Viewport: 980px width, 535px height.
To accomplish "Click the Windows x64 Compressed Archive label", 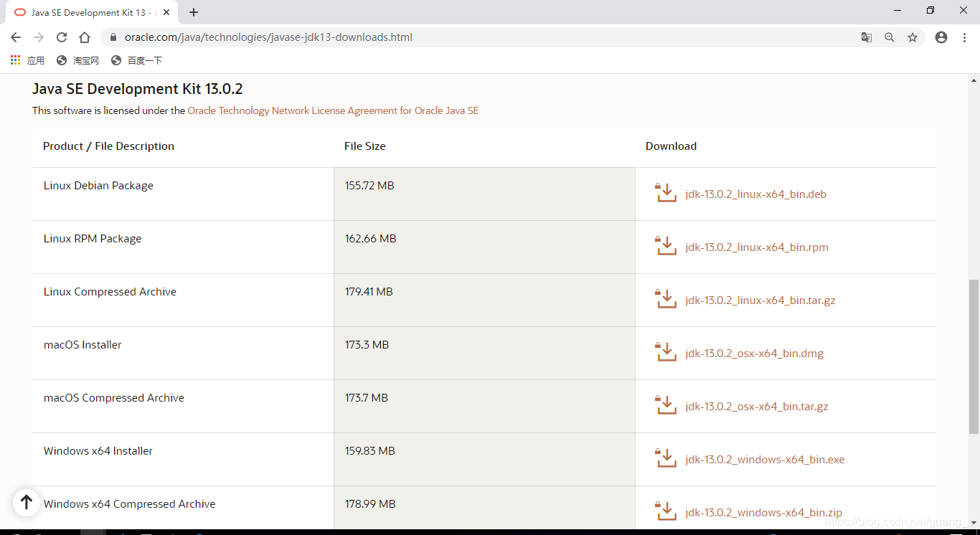I will click(x=130, y=504).
